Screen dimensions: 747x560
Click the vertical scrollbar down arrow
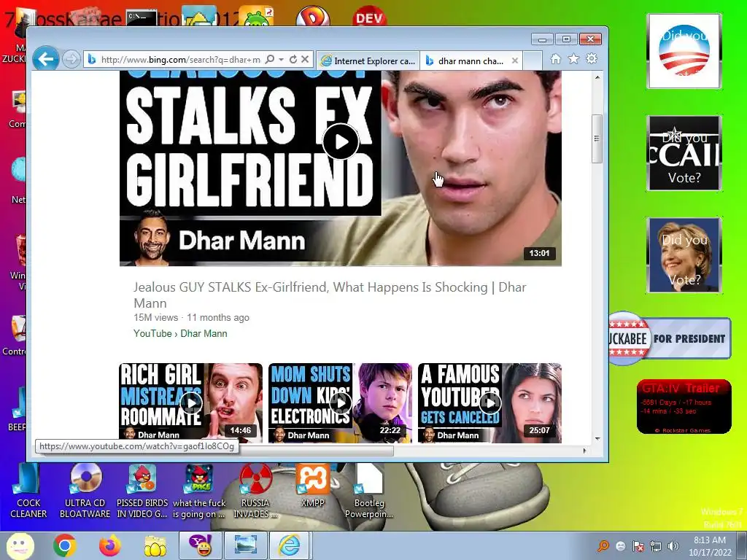pyautogui.click(x=597, y=438)
